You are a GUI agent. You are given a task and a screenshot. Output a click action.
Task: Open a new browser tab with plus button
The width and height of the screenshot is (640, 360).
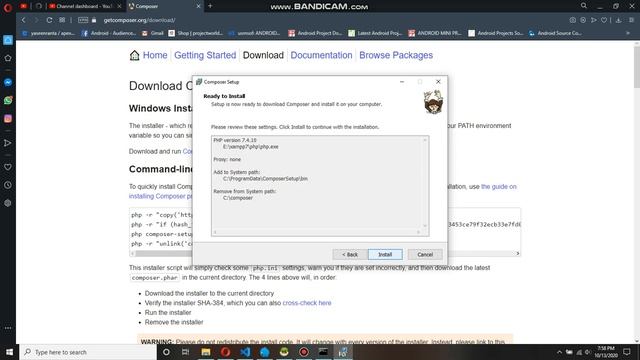pyautogui.click(x=210, y=6)
